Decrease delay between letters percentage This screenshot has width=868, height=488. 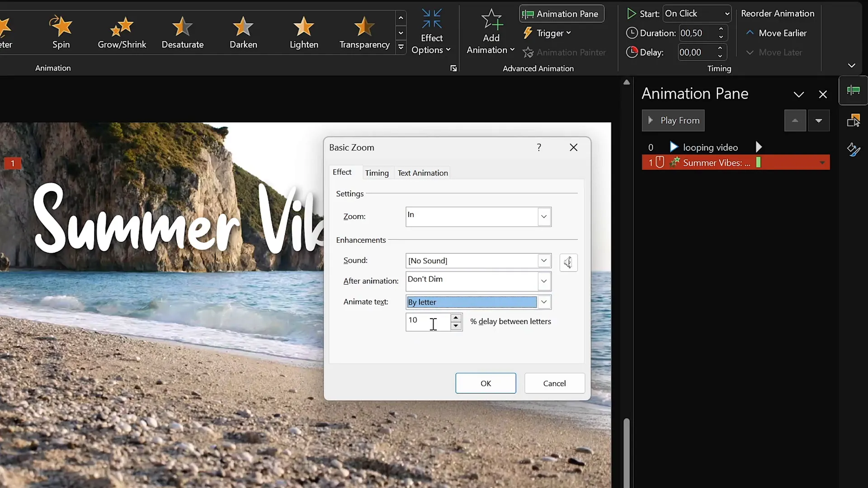click(456, 326)
